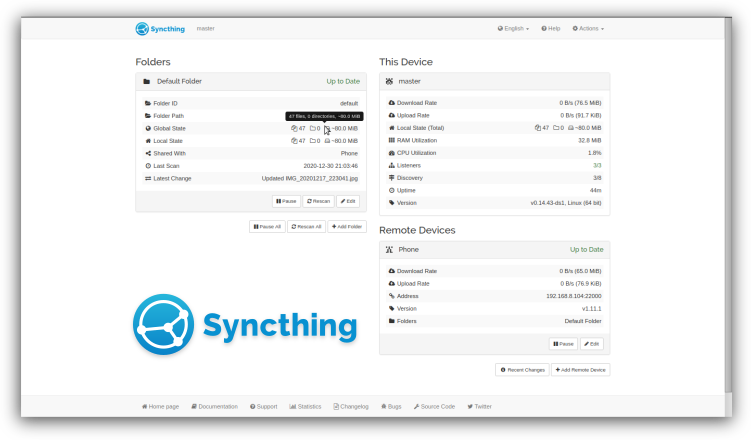The width and height of the screenshot is (751, 440).
Task: Open the Home page footer link
Action: click(x=160, y=406)
